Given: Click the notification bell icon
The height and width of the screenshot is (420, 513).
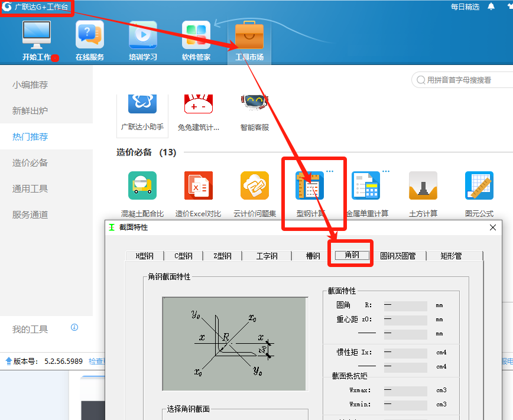Looking at the screenshot, I should point(491,6).
